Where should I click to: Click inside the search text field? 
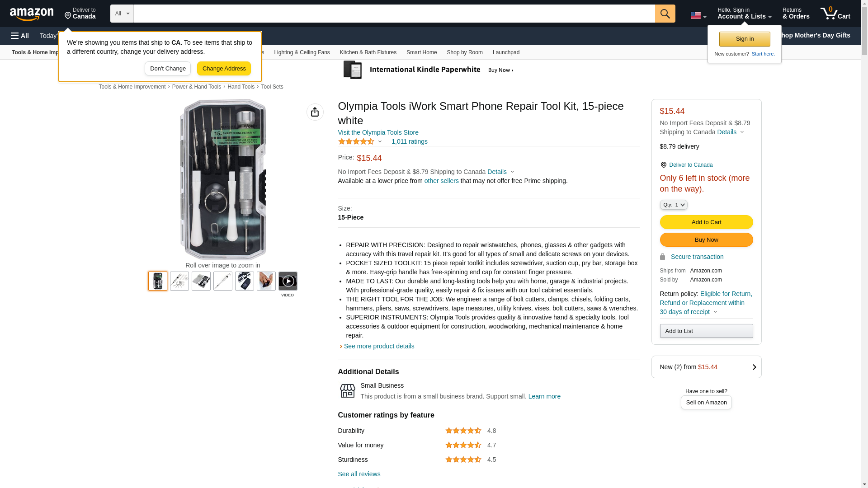click(x=393, y=14)
